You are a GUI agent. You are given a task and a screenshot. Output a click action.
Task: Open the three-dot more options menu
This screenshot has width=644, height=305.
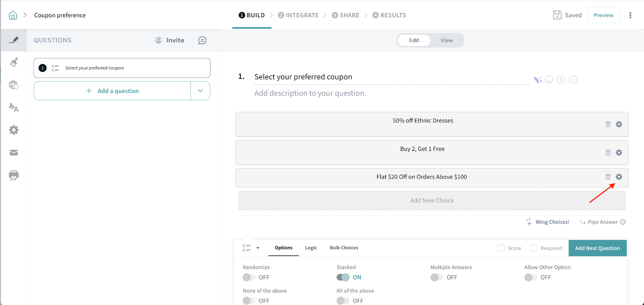pos(630,15)
